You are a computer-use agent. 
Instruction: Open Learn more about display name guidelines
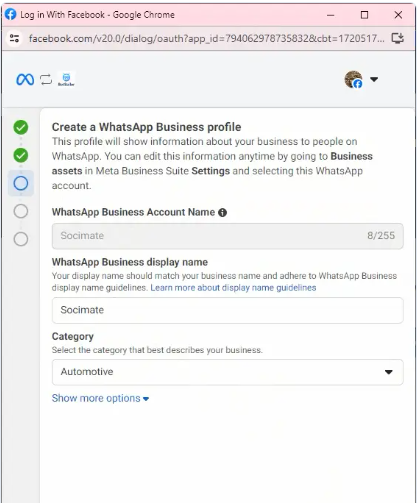233,288
